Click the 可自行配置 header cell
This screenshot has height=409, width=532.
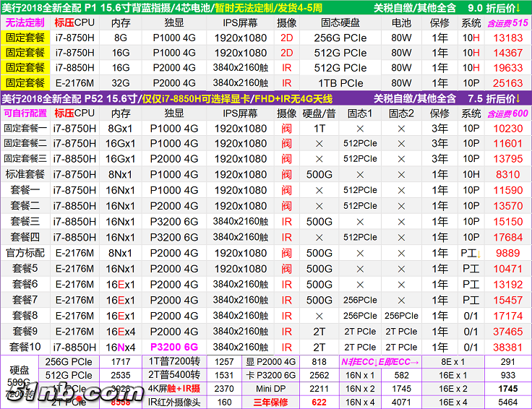tap(25, 113)
